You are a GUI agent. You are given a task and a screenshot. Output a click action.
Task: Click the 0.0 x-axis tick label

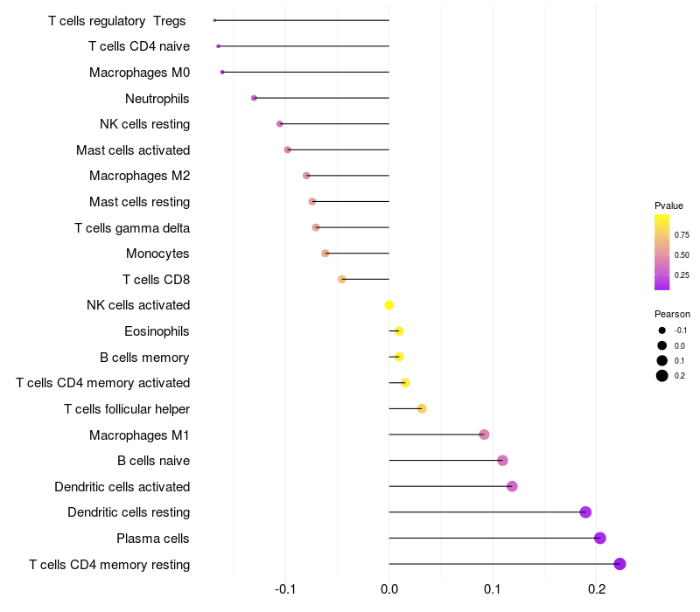[388, 589]
